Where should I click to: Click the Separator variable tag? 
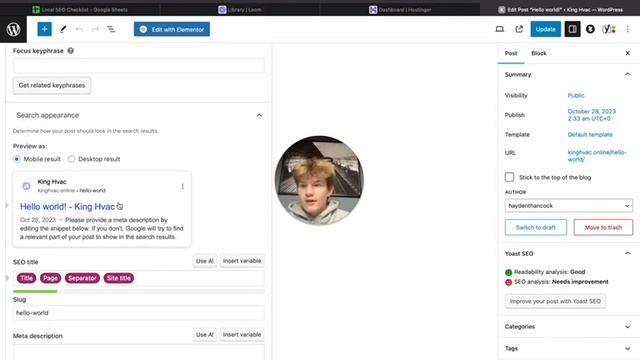click(82, 278)
